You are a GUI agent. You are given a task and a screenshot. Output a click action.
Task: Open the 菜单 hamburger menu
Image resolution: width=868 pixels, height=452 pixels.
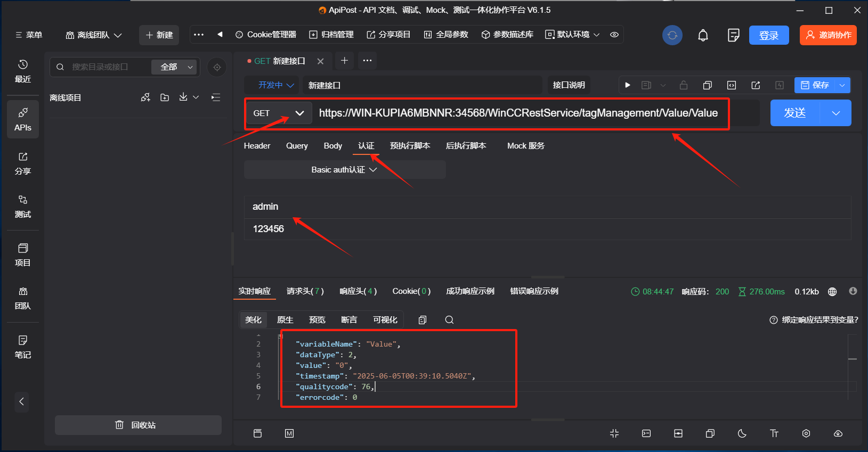[x=29, y=35]
